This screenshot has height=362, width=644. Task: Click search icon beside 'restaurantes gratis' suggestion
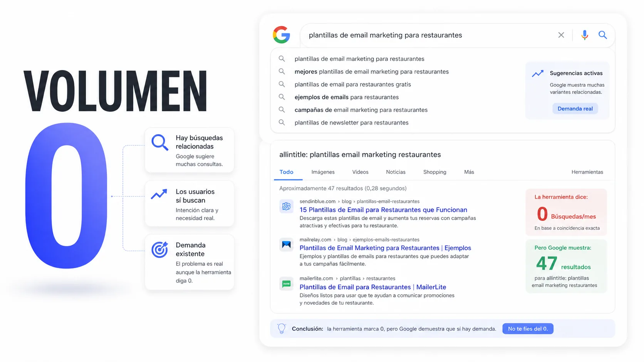(282, 84)
